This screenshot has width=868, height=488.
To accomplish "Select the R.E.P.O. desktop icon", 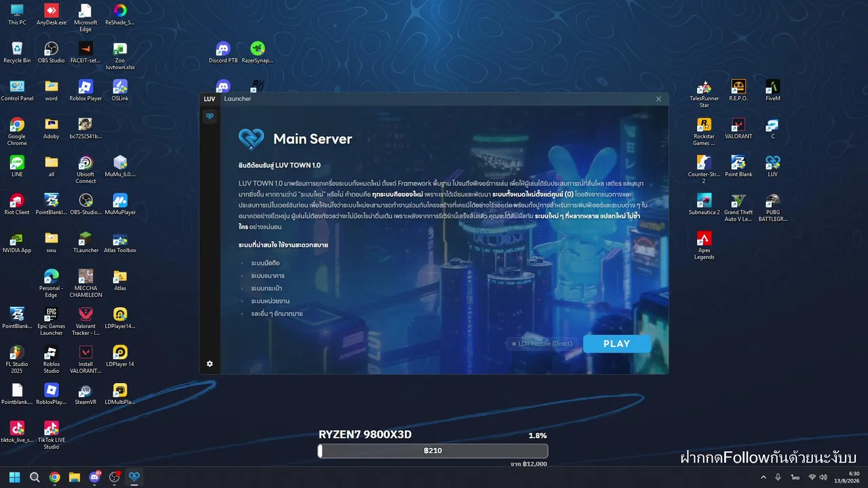I will [738, 90].
